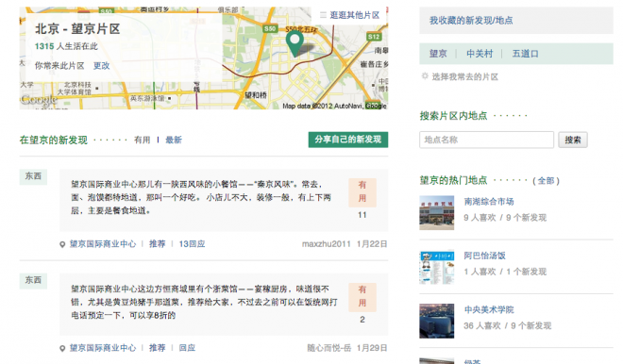Open 南湖综合市场 place link
Image resolution: width=623 pixels, height=364 pixels.
coord(489,202)
